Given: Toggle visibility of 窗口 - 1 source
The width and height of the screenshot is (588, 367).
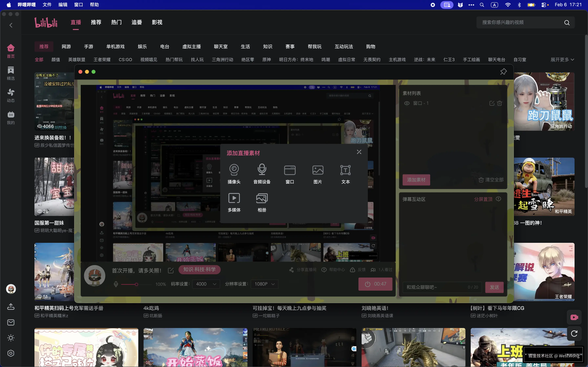Looking at the screenshot, I should point(407,103).
